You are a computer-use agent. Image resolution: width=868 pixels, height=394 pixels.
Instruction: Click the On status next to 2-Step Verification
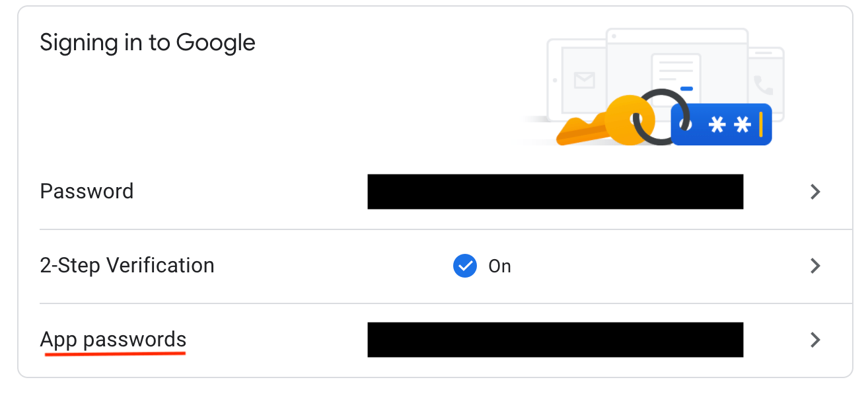pyautogui.click(x=500, y=266)
